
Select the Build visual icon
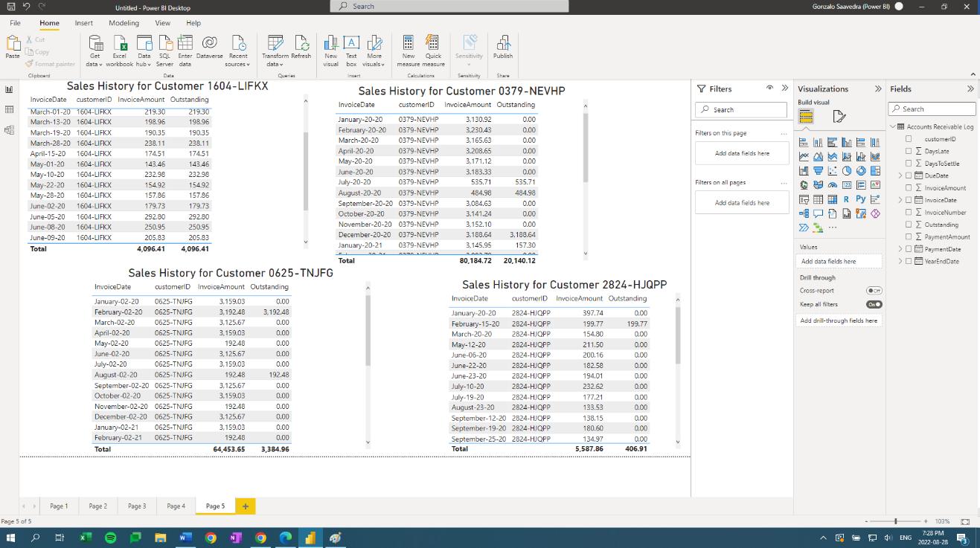(x=806, y=117)
